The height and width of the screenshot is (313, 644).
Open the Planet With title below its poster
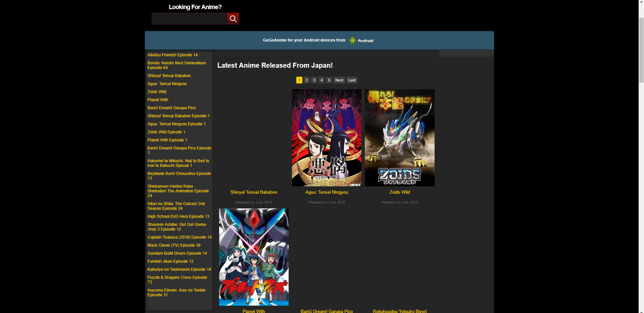(254, 311)
